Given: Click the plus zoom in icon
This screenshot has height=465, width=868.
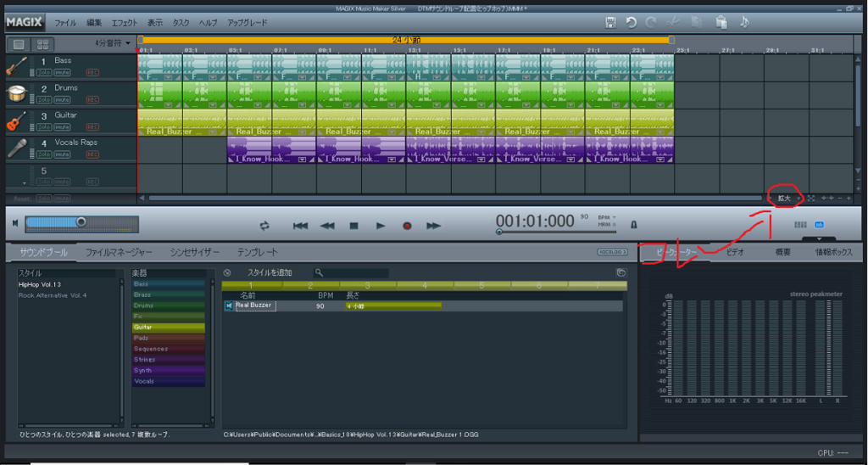Looking at the screenshot, I should pyautogui.click(x=849, y=198).
